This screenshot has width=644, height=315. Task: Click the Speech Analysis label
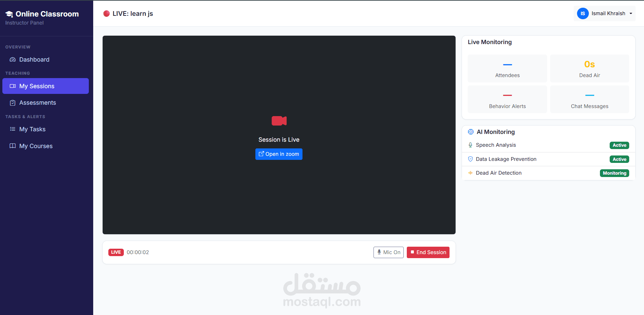(496, 145)
